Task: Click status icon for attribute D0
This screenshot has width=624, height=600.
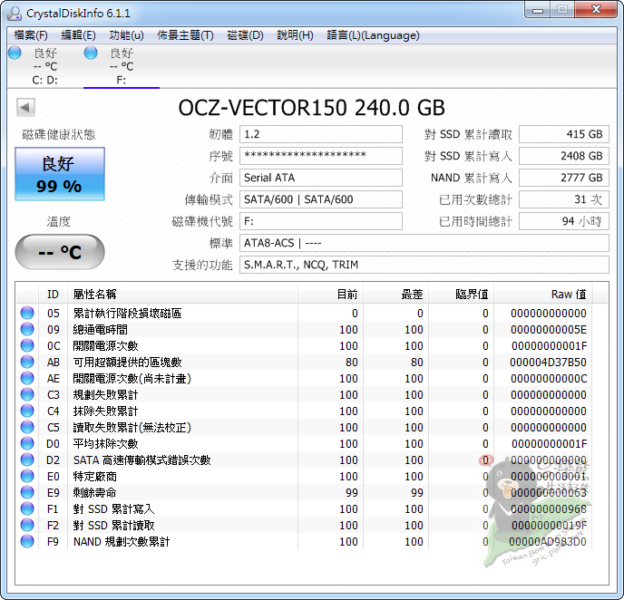Action: pyautogui.click(x=27, y=444)
